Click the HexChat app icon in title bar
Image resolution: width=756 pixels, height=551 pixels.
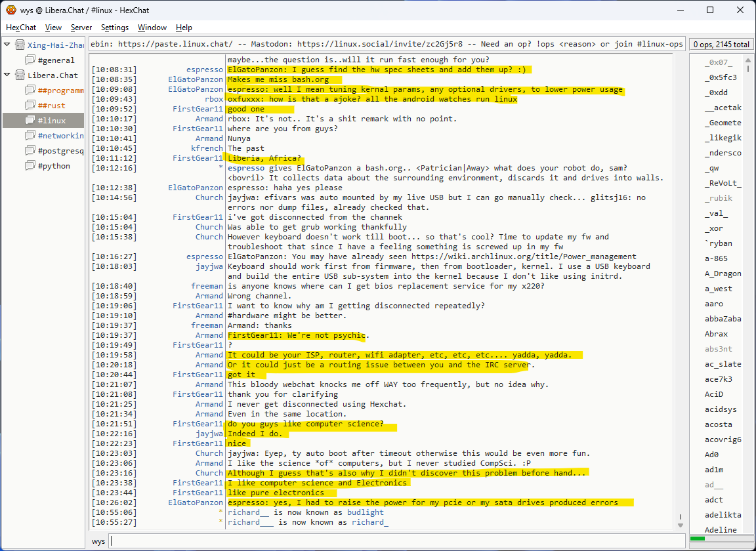click(10, 10)
